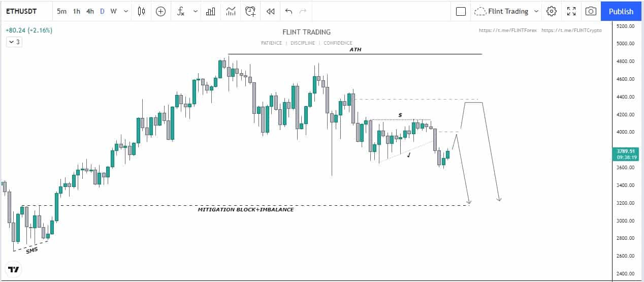
Task: Open the strategy templates chart icon
Action: (231, 11)
